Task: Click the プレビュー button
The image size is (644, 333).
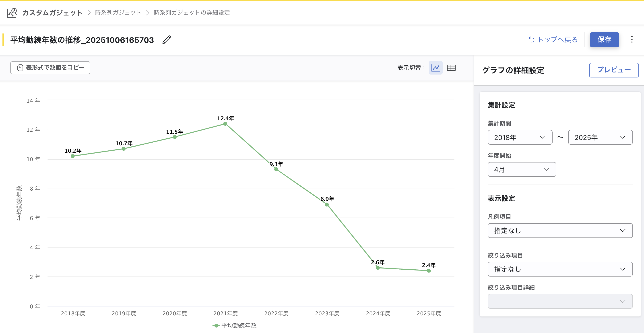Action: [613, 70]
